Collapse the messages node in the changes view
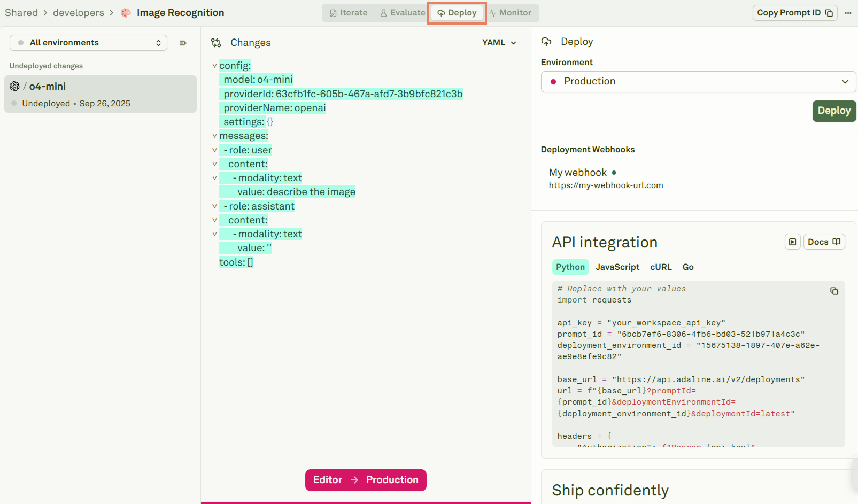Viewport: 858px width, 504px height. [x=214, y=135]
